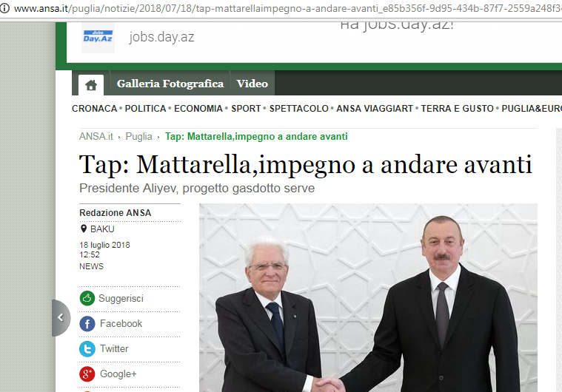Click the green Suggerisci thumbs-up icon
Image resolution: width=562 pixels, height=392 pixels.
87,298
